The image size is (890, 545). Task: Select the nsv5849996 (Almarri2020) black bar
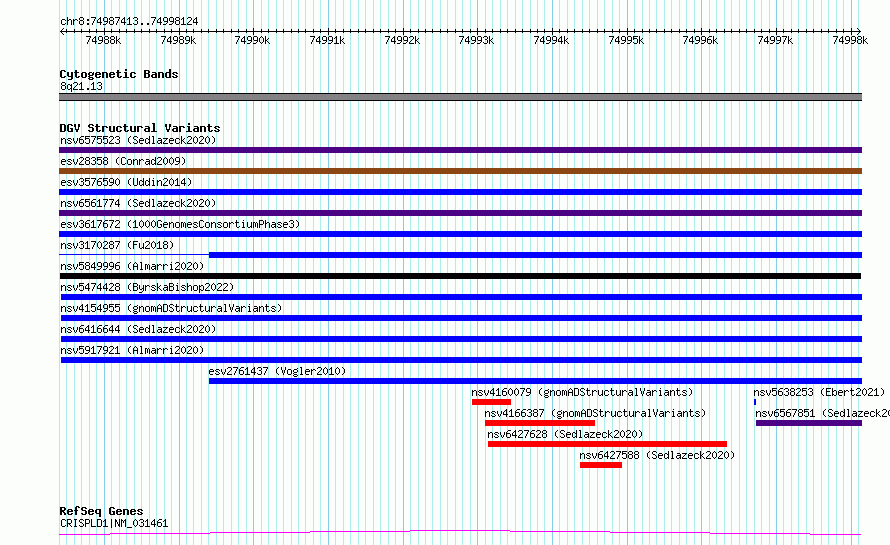pos(460,276)
